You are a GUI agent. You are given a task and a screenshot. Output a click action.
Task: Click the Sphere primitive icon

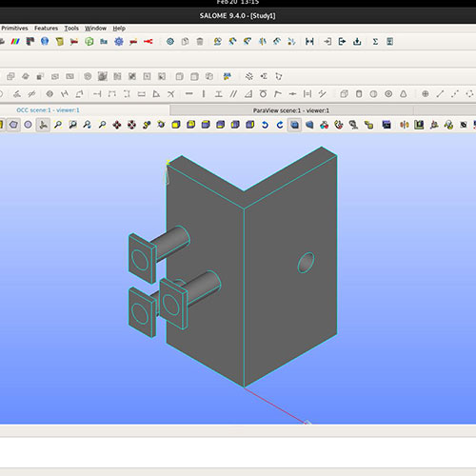373,94
